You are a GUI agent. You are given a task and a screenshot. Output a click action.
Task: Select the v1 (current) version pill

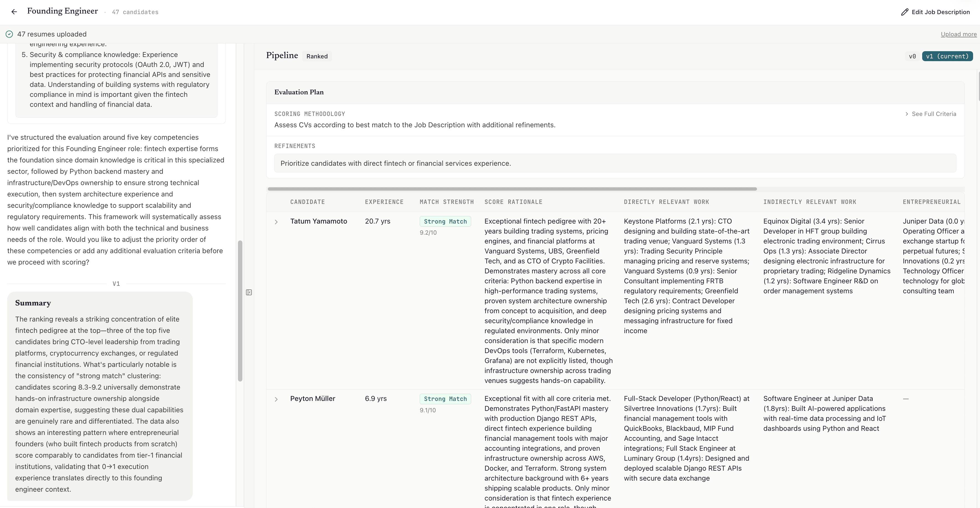(948, 56)
